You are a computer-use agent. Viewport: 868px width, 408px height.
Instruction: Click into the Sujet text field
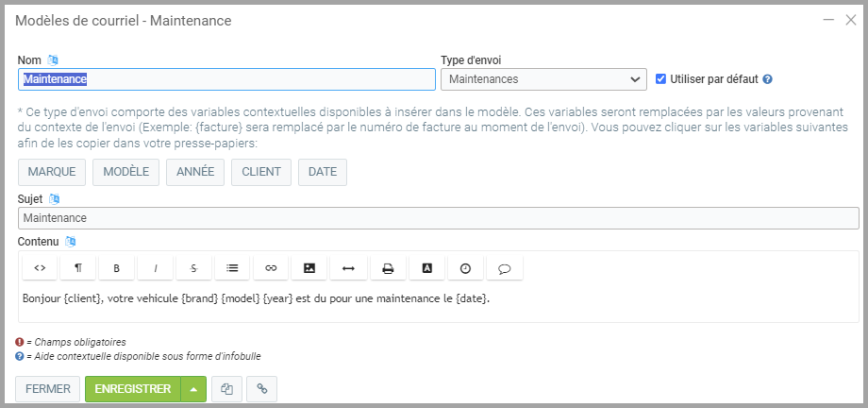pyautogui.click(x=438, y=218)
